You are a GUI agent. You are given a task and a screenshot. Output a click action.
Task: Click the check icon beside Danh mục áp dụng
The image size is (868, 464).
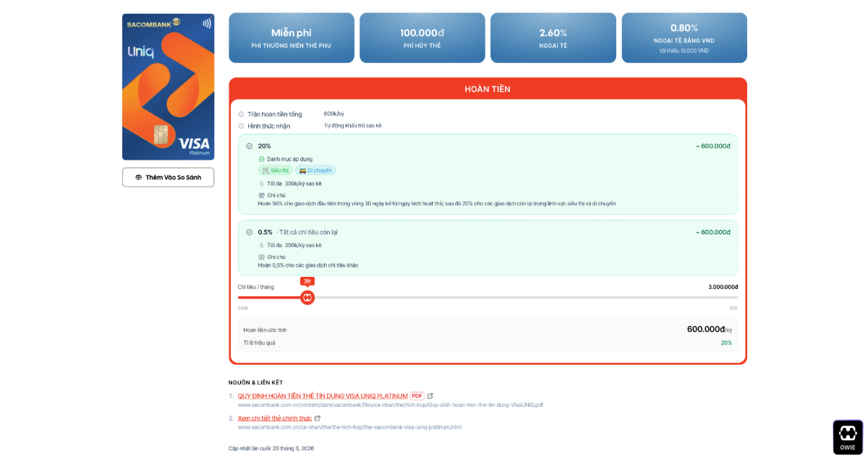coord(262,159)
